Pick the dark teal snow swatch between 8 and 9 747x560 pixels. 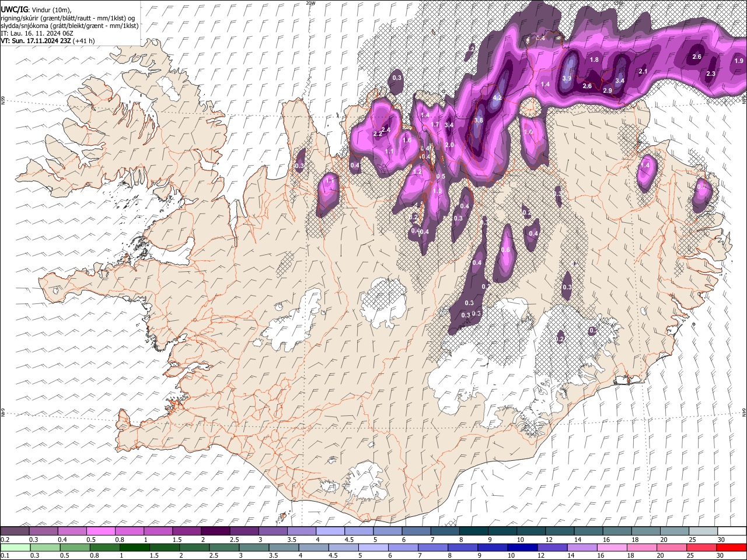(x=474, y=531)
